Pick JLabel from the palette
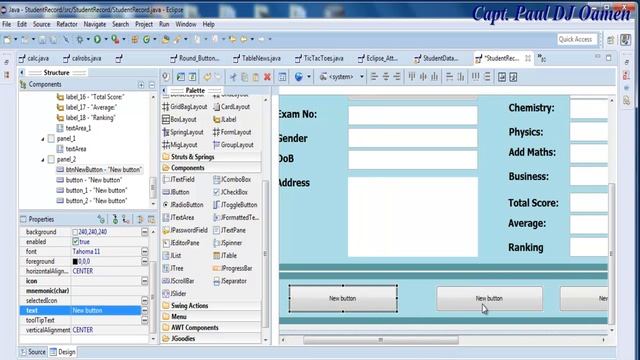The image size is (640, 360). pyautogui.click(x=224, y=119)
